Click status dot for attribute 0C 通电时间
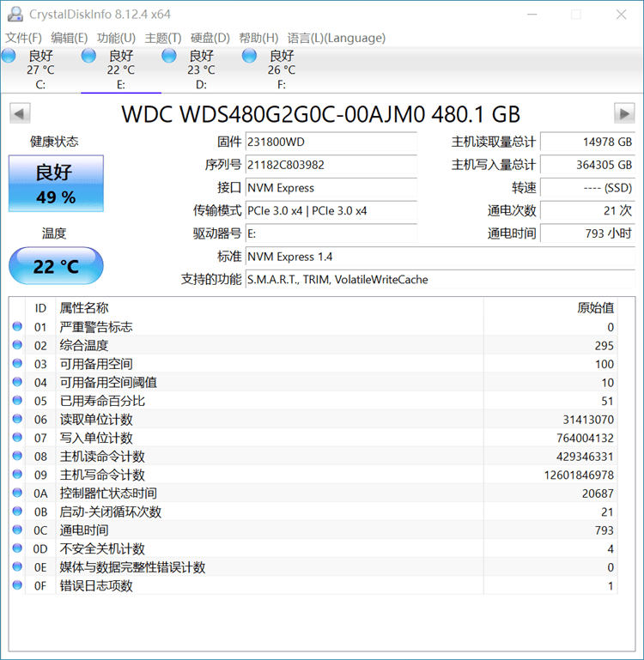The width and height of the screenshot is (644, 660). [x=17, y=530]
